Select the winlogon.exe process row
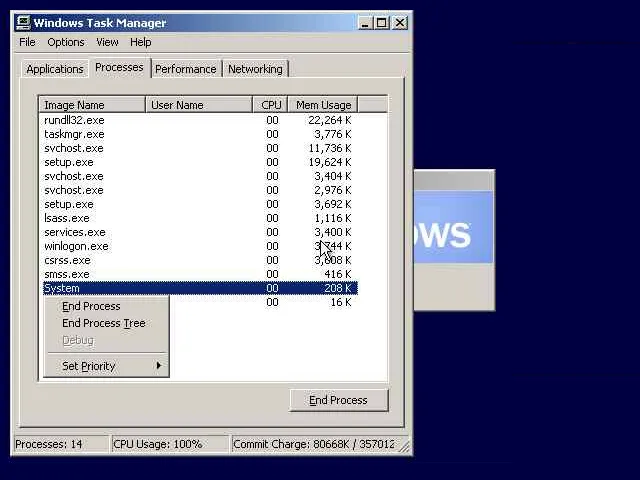Viewport: 640px width, 480px height. [200, 246]
